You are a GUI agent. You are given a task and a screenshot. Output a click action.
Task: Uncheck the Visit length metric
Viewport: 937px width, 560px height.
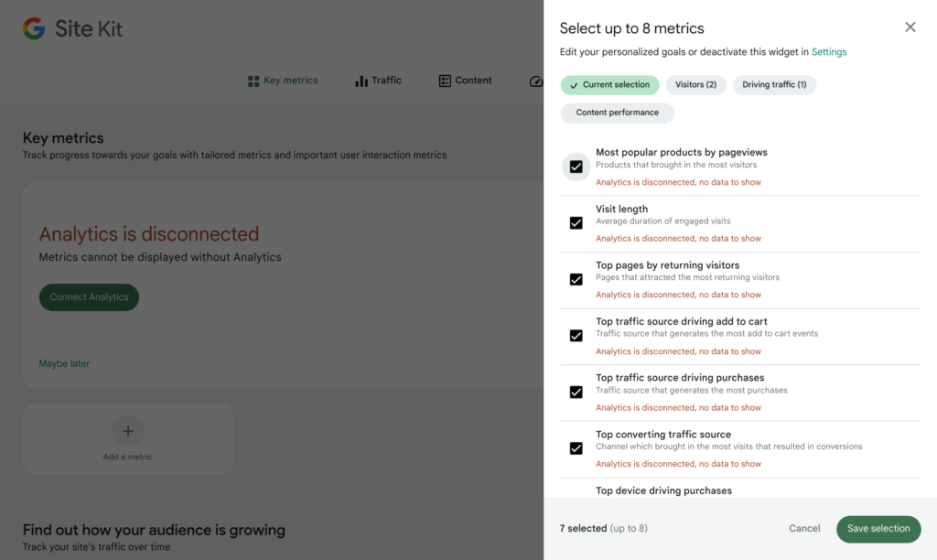tap(576, 223)
